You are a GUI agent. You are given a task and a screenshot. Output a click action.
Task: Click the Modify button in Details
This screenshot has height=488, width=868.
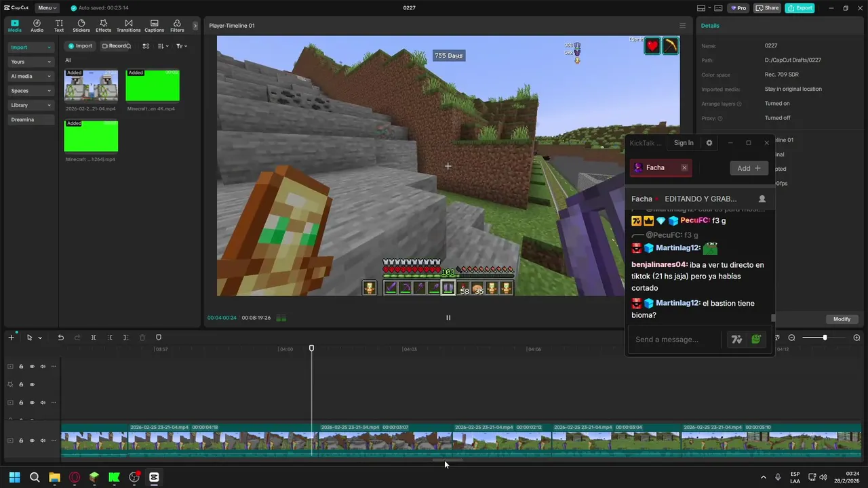(842, 319)
